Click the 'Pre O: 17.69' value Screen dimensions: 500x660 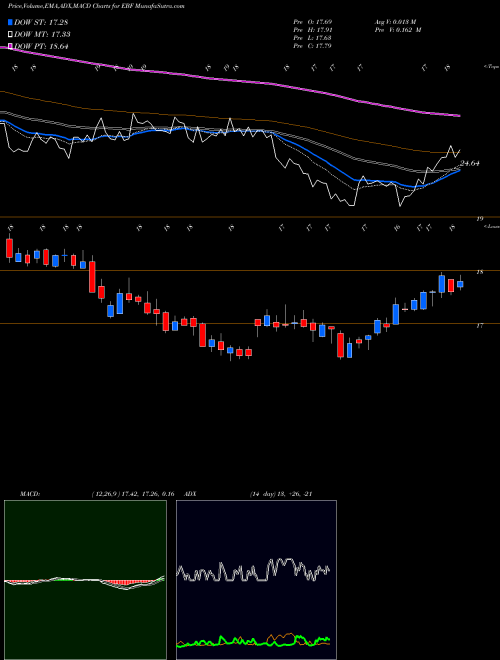(x=312, y=22)
